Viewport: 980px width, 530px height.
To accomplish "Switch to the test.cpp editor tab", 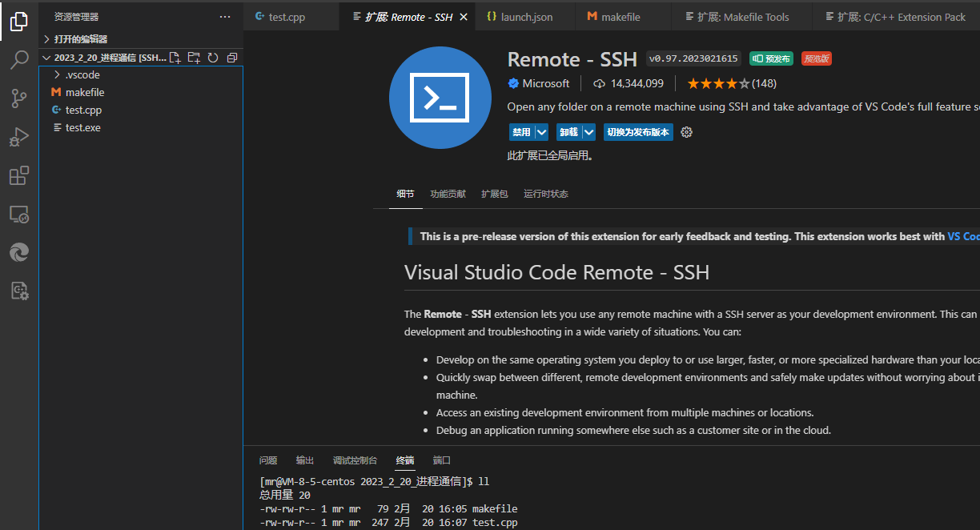I will pyautogui.click(x=291, y=17).
